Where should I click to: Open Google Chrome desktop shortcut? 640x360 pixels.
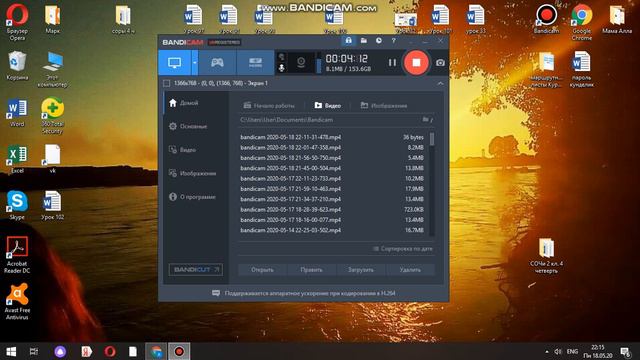pos(582,22)
